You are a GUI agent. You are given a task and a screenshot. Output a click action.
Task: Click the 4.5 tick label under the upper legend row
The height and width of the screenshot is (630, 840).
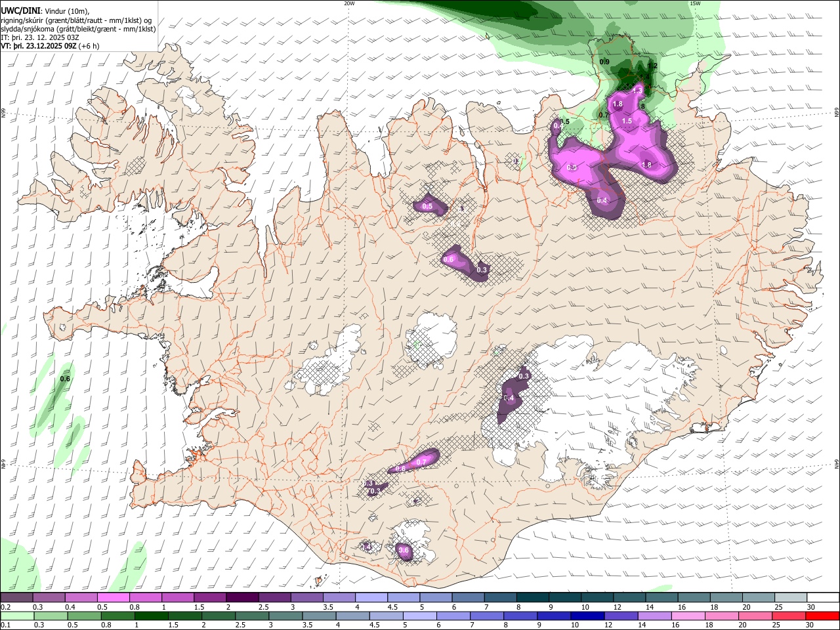point(392,607)
